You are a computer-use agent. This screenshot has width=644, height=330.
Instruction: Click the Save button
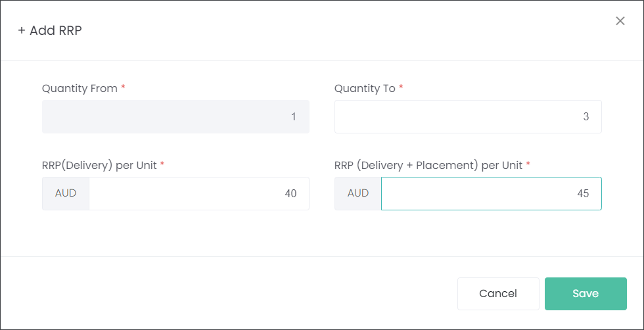(586, 293)
